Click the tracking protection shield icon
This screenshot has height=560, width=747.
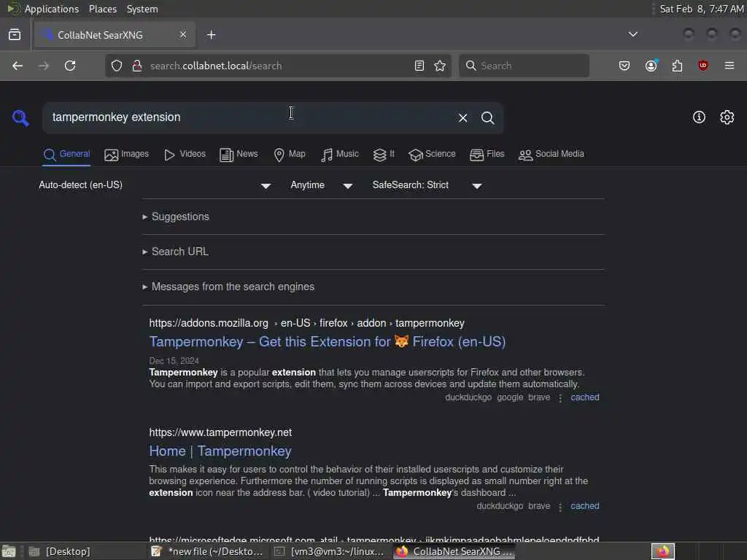(x=117, y=66)
